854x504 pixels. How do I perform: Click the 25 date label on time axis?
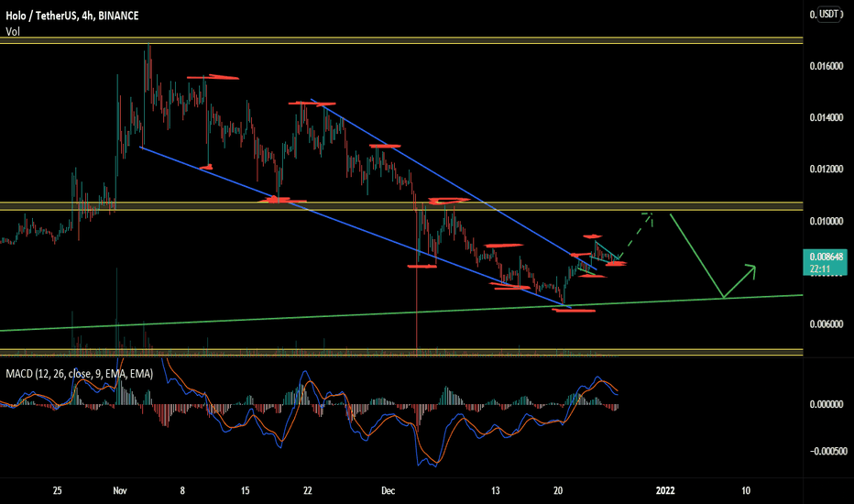pyautogui.click(x=57, y=491)
